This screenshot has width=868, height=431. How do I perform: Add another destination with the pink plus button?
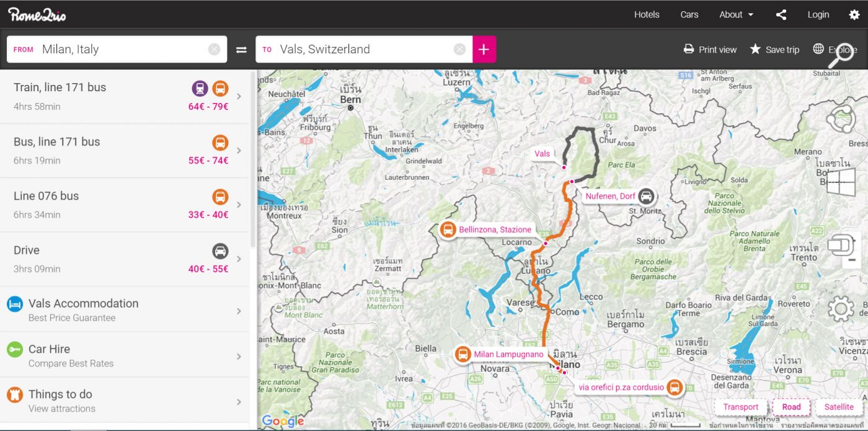[x=484, y=50]
